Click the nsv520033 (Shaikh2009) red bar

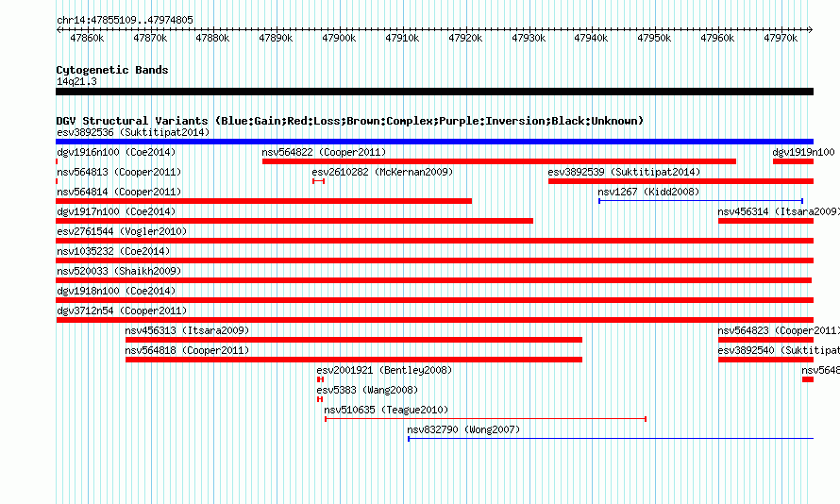pyautogui.click(x=433, y=280)
